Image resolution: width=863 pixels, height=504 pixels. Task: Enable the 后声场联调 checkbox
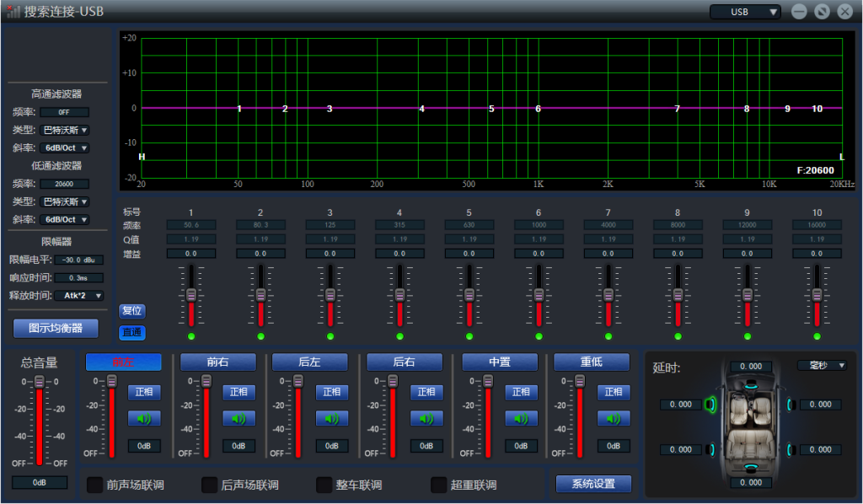210,485
